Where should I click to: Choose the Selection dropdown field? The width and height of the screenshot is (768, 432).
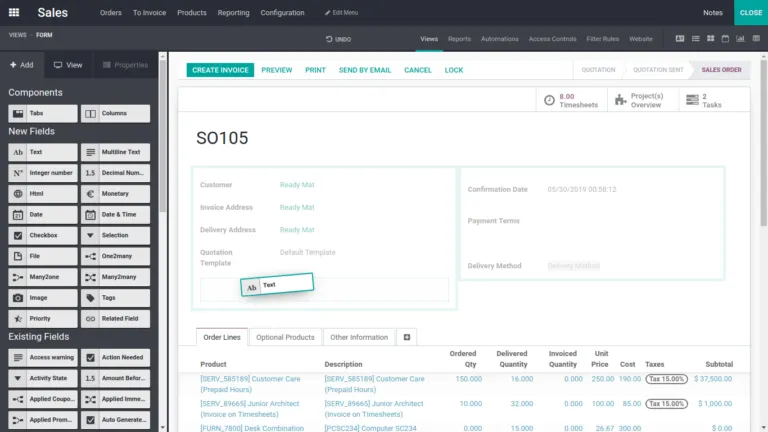115,235
